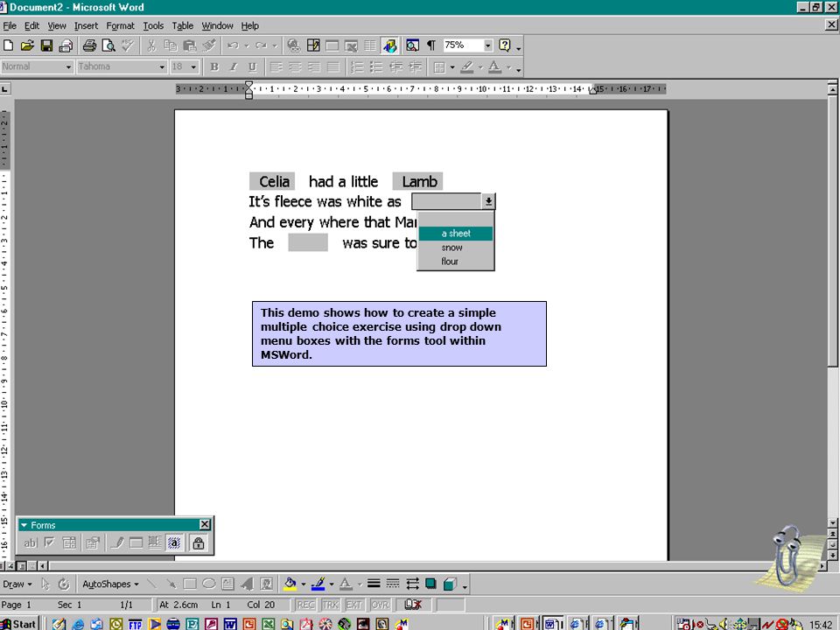Select the Format Painter brush
The height and width of the screenshot is (630, 840).
coord(209,45)
